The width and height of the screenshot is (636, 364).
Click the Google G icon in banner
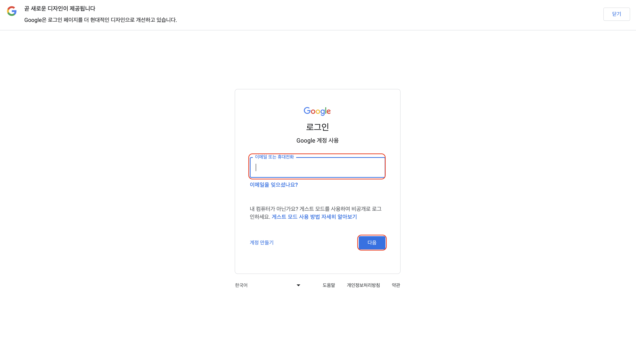click(x=12, y=11)
